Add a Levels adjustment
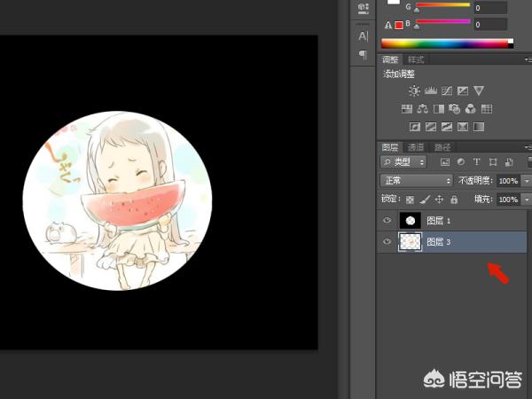This screenshot has height=399, width=532. coord(430,90)
